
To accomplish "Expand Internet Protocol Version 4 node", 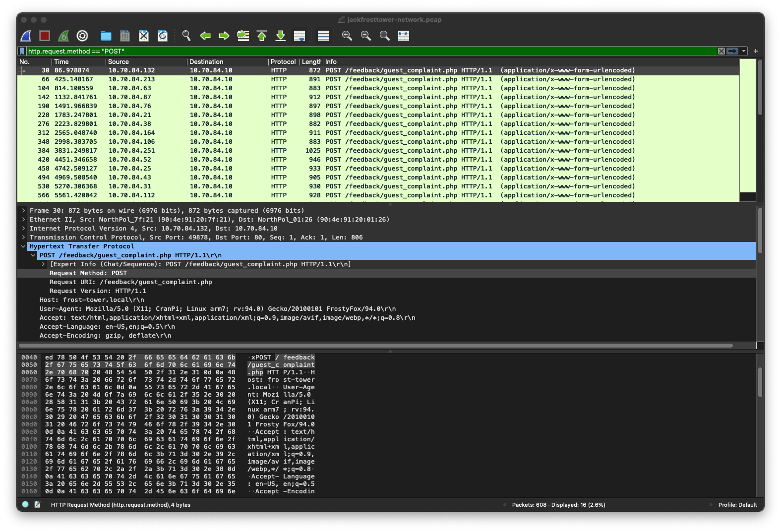I will (23, 229).
